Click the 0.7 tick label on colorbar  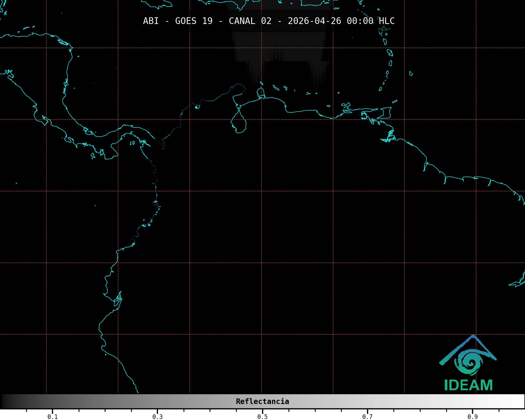[367, 417]
